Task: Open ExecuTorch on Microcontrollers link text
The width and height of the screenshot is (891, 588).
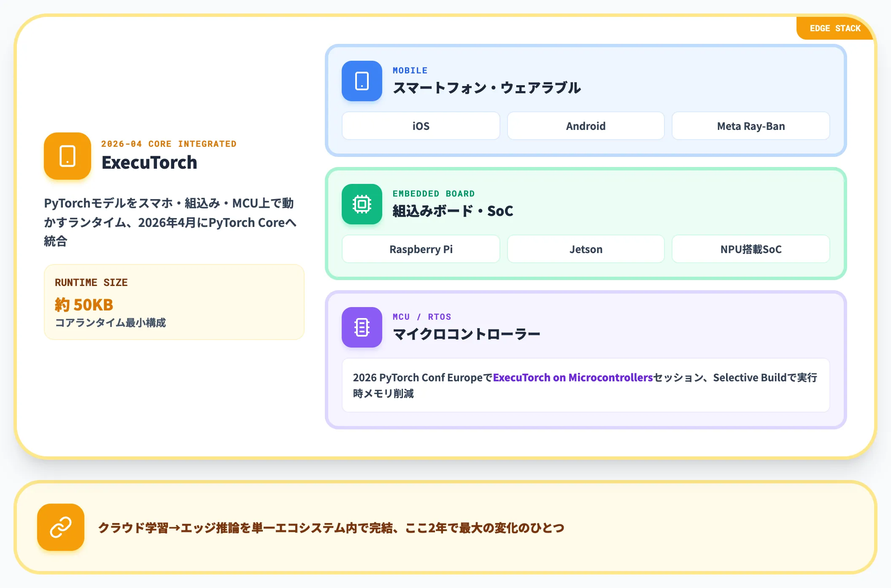Action: coord(573,378)
